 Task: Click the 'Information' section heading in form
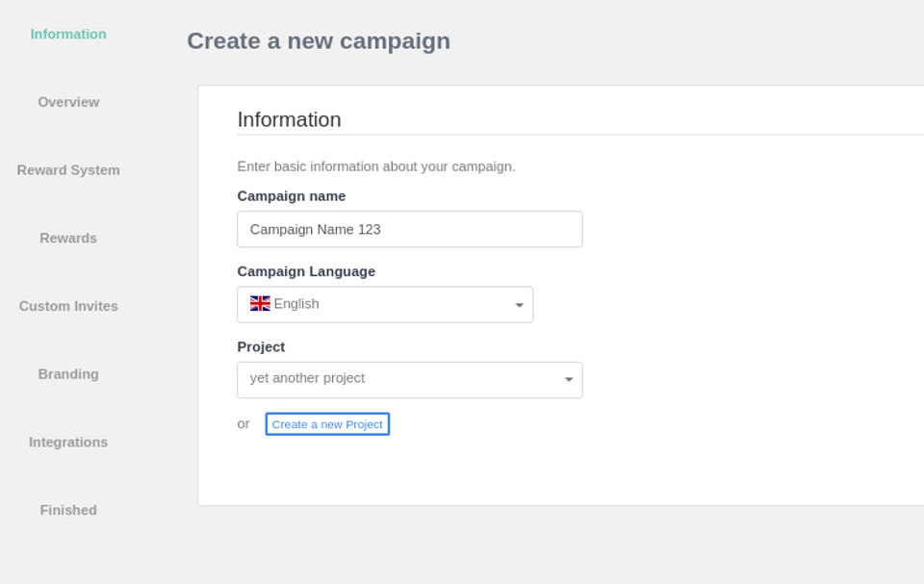(289, 120)
